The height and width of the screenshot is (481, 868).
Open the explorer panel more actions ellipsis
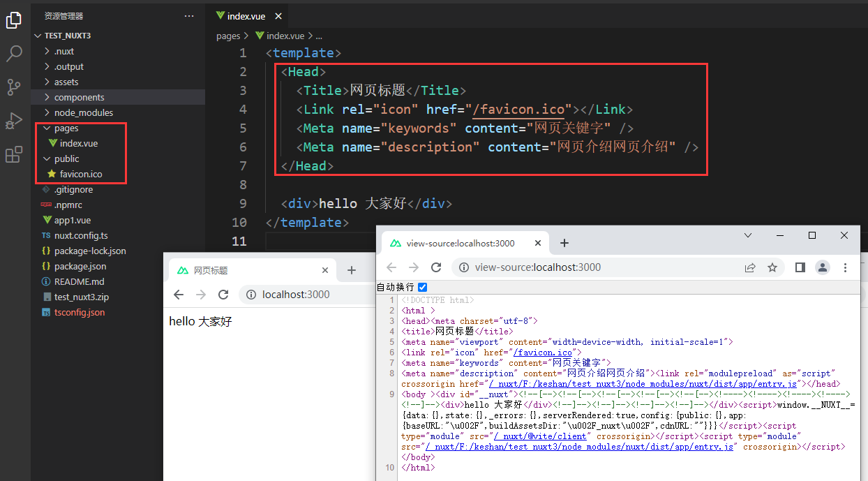click(x=189, y=15)
